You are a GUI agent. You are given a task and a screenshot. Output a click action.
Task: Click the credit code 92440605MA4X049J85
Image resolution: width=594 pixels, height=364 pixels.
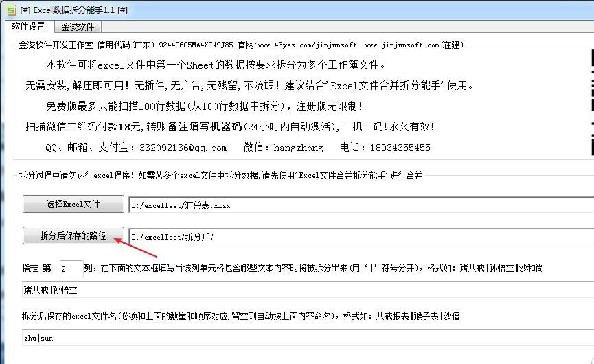pos(196,45)
